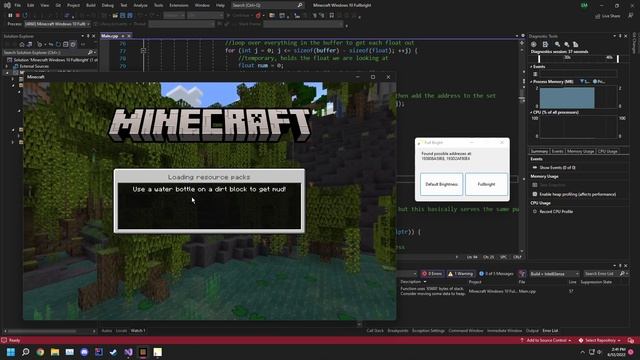640x360 pixels.
Task: Click the breakpoint settings red icon in toolbar
Action: click(x=258, y=16)
